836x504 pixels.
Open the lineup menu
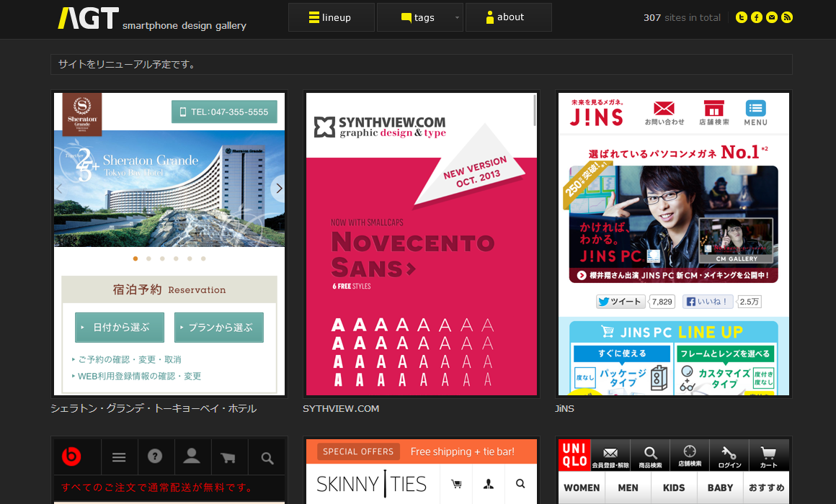click(x=331, y=17)
